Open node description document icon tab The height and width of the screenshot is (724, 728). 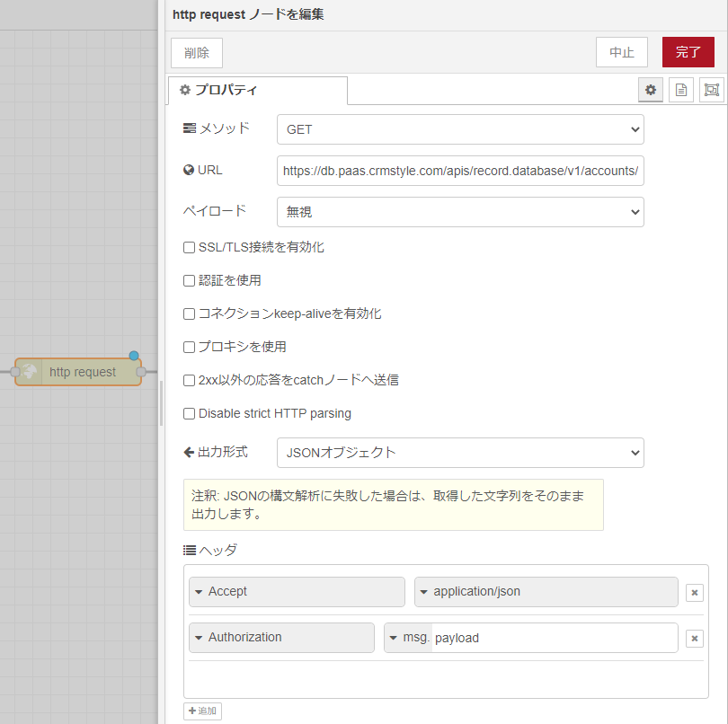point(681,90)
